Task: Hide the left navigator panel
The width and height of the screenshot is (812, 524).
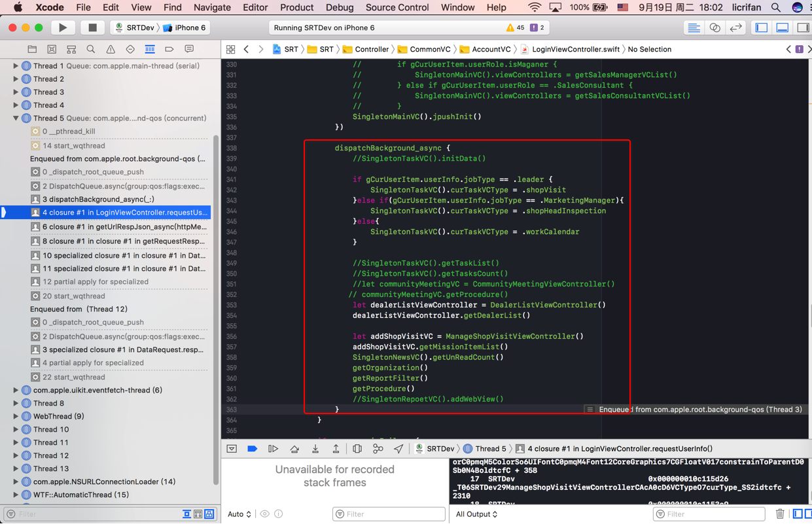Action: pos(762,27)
